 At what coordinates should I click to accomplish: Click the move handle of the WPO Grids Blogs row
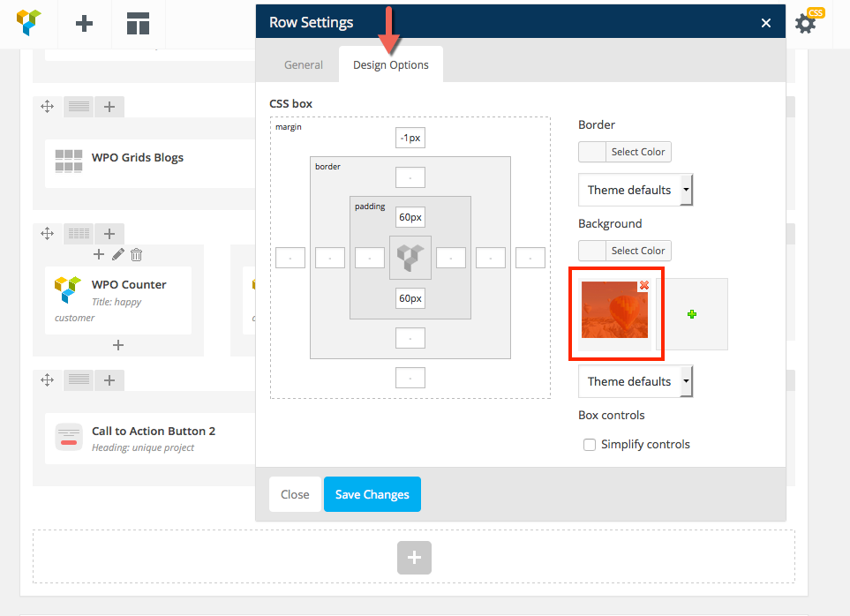click(48, 107)
